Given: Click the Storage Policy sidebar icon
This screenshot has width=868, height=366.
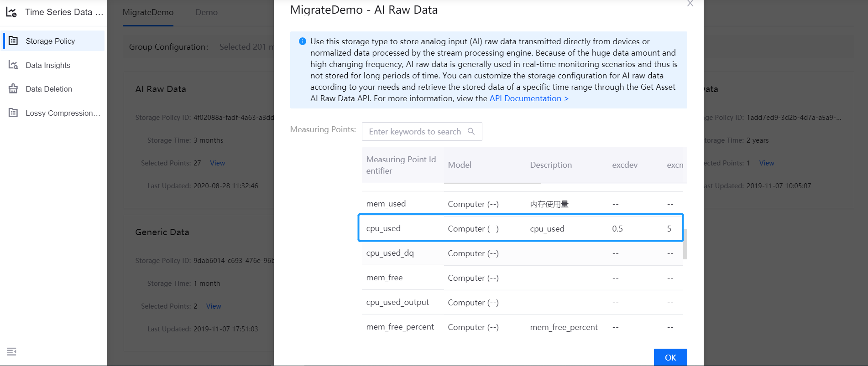Looking at the screenshot, I should point(13,41).
